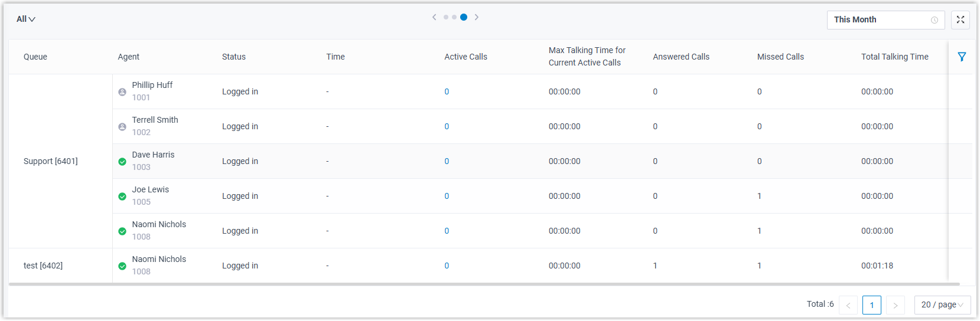Go to the previous carousel panel arrow
Image resolution: width=980 pixels, height=321 pixels.
(434, 17)
